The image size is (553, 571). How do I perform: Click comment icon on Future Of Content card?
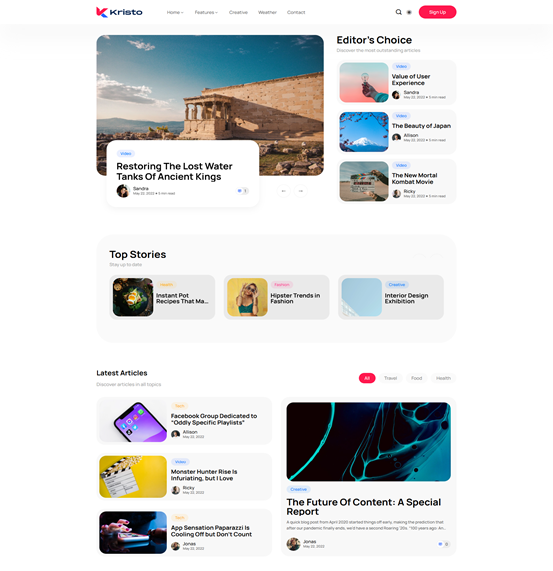click(444, 544)
